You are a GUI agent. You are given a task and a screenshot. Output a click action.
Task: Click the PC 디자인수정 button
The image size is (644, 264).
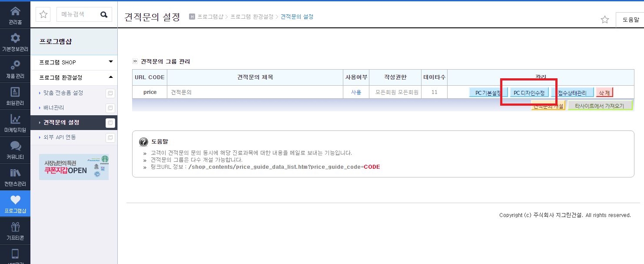(529, 93)
